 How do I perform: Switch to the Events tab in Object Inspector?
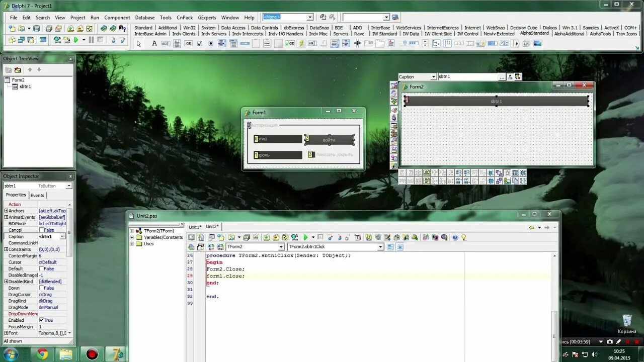37,196
